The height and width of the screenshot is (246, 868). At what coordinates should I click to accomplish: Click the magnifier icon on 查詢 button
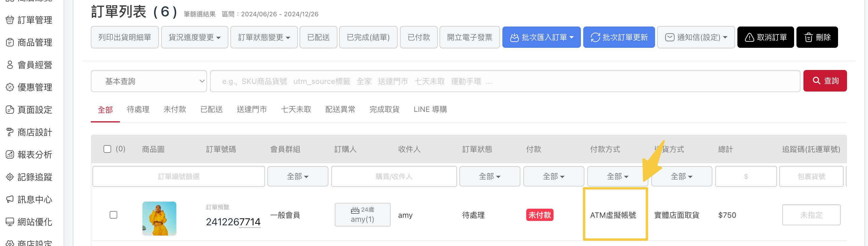(817, 81)
